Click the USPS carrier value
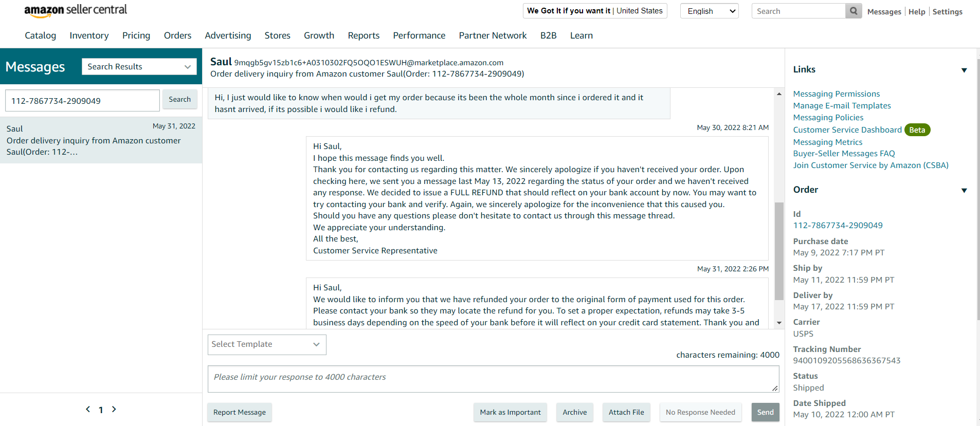 point(803,334)
